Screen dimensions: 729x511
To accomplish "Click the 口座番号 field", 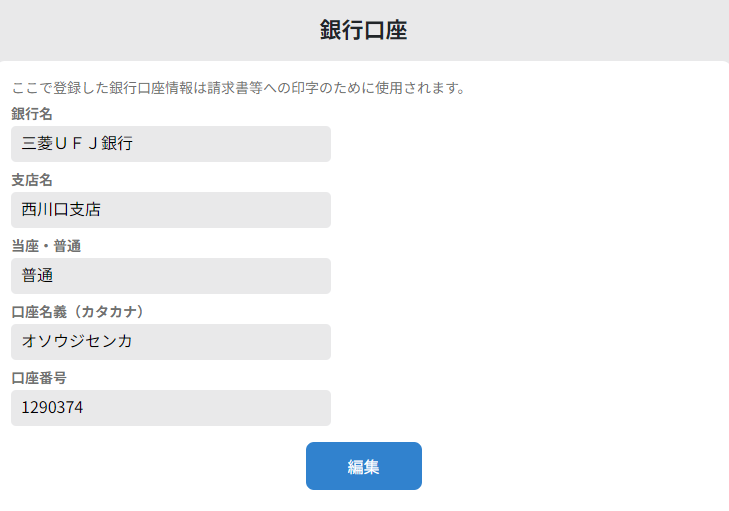I will [170, 408].
